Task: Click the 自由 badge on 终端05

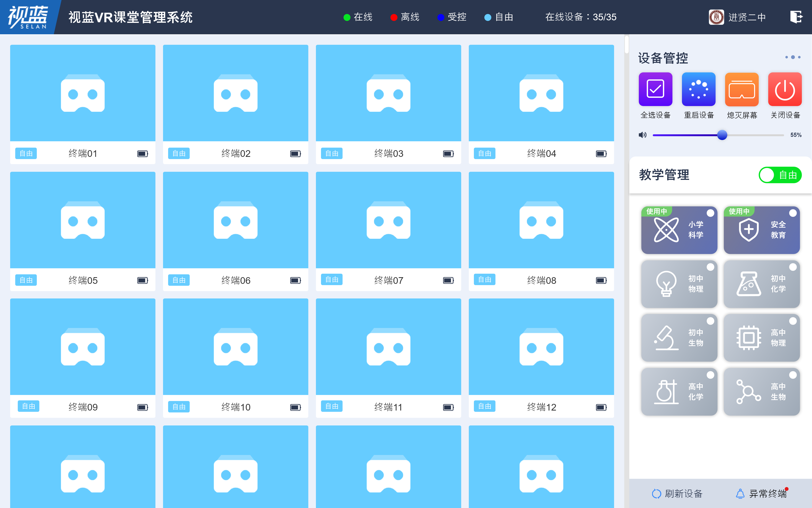Action: pyautogui.click(x=26, y=280)
